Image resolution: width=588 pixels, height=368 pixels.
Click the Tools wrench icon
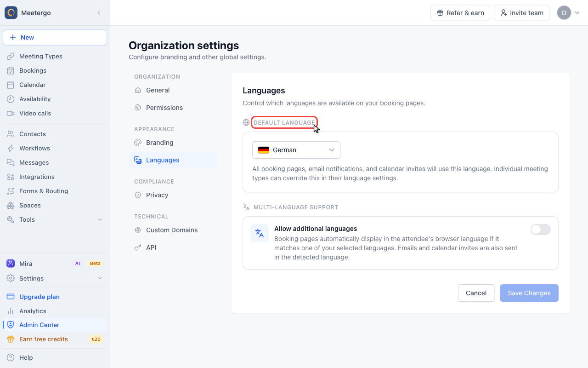(11, 219)
